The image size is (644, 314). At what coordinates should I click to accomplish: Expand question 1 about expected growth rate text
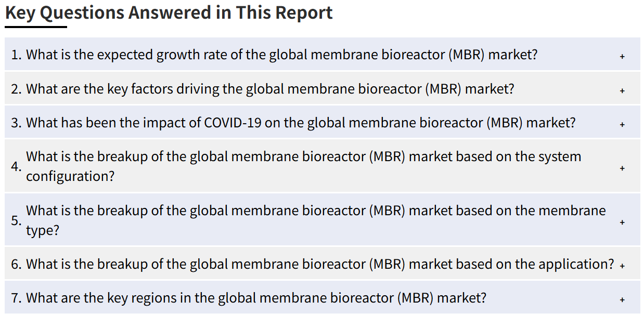point(281,54)
